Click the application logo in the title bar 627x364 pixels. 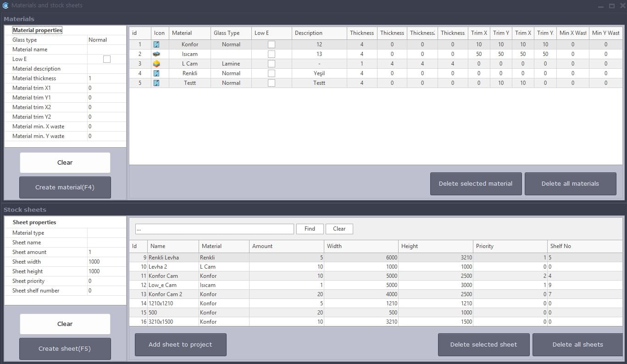5,5
